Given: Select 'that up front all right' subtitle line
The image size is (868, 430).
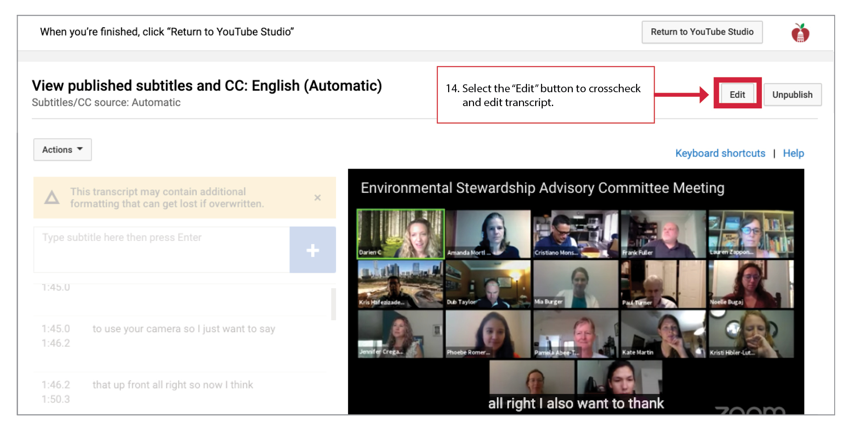Looking at the screenshot, I should 173,385.
